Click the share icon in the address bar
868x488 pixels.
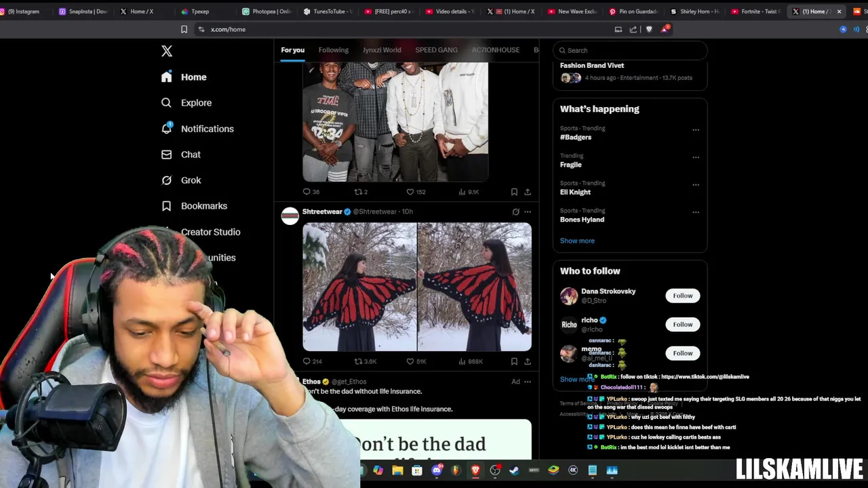tap(633, 29)
